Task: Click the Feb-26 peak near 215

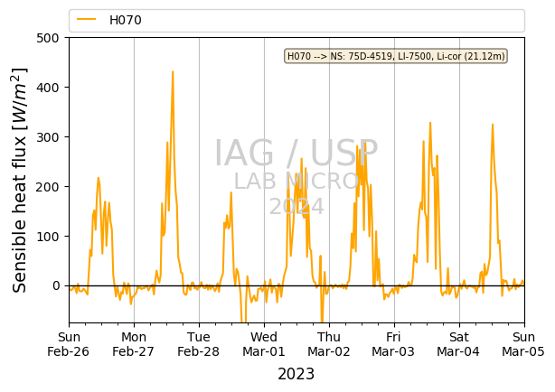Action: coord(98,178)
